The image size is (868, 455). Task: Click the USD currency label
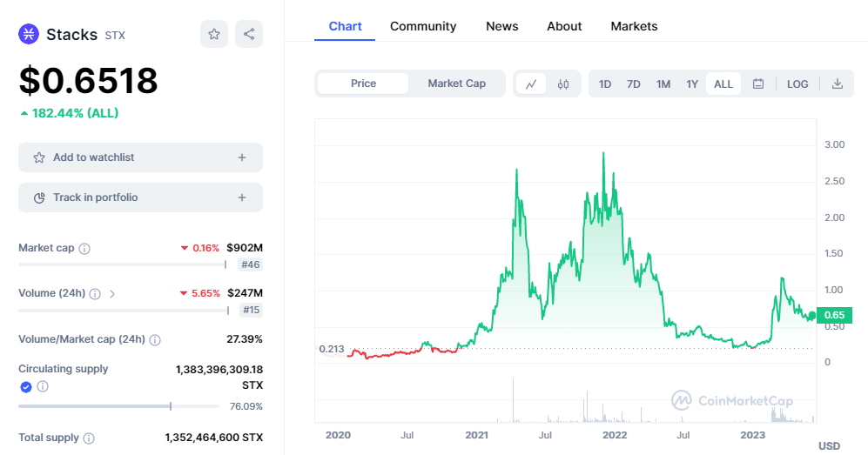pyautogui.click(x=829, y=446)
